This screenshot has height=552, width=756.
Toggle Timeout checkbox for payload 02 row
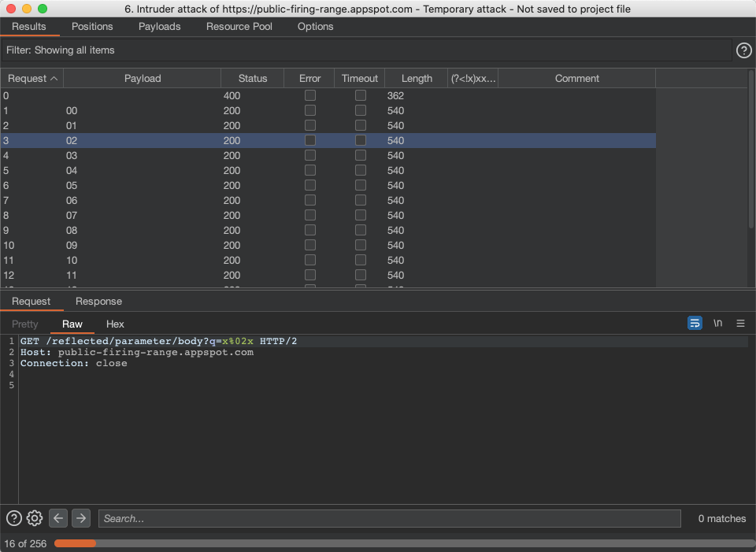click(x=361, y=140)
